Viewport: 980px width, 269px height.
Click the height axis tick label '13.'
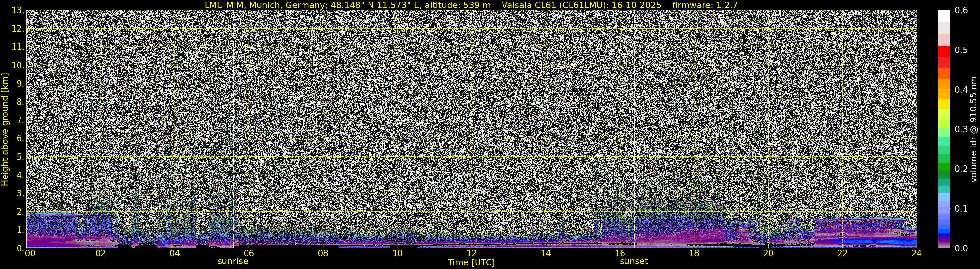tap(18, 10)
